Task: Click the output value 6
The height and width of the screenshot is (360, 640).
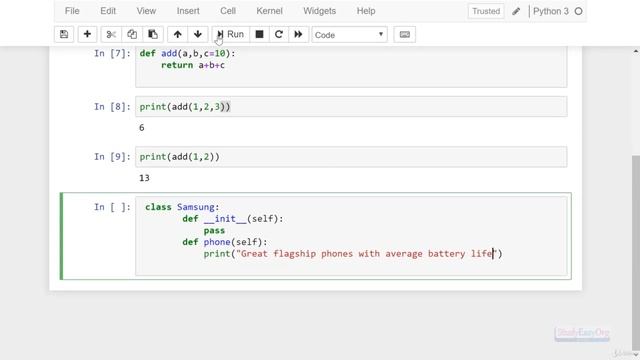Action: click(x=142, y=128)
